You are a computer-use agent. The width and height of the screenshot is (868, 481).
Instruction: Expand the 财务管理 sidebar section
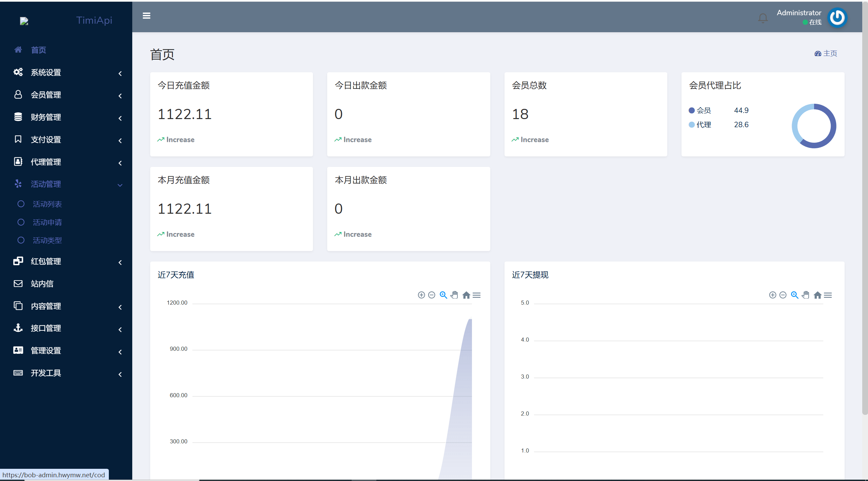click(46, 117)
